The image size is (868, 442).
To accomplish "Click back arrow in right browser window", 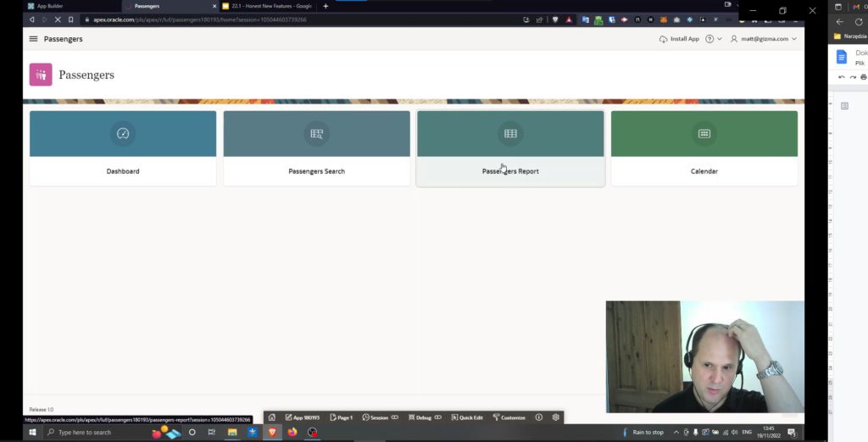I will point(840,22).
